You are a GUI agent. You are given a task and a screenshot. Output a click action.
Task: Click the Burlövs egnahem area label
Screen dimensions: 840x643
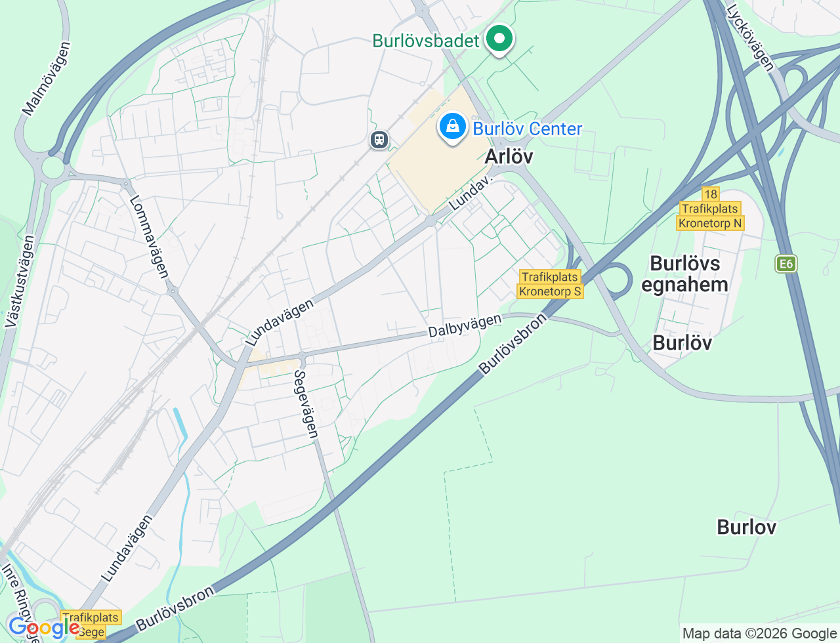click(684, 274)
